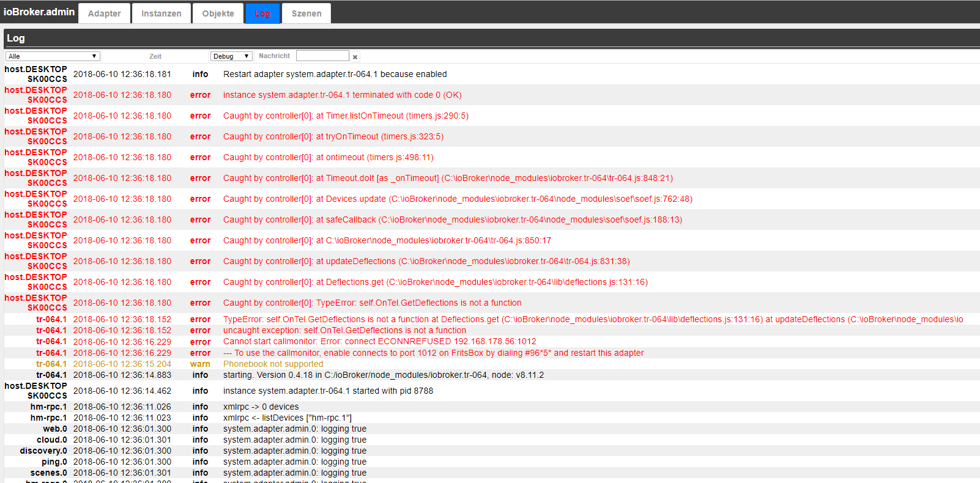Click the 'at Timeout.doIt [as _onTimeout]' message
Image resolution: width=980 pixels, height=483 pixels.
point(448,178)
